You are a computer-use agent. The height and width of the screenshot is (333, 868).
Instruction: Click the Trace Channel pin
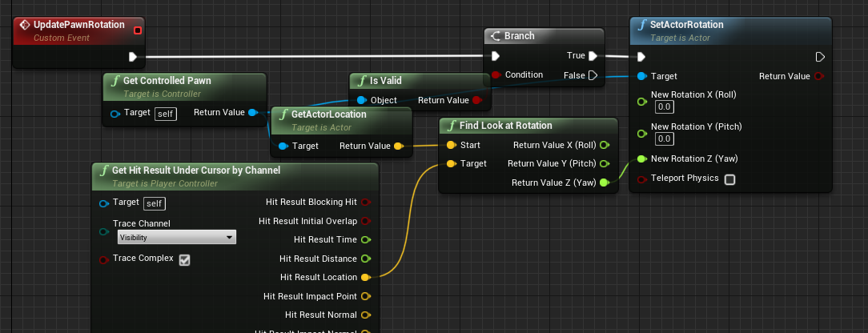103,231
